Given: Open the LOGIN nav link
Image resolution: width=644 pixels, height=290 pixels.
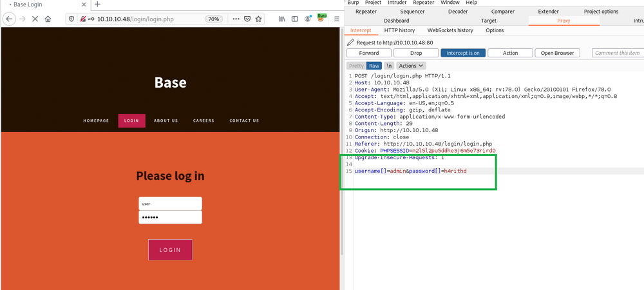Looking at the screenshot, I should (x=131, y=121).
